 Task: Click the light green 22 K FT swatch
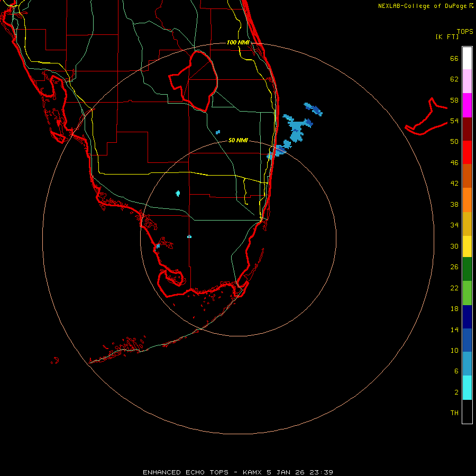click(467, 293)
